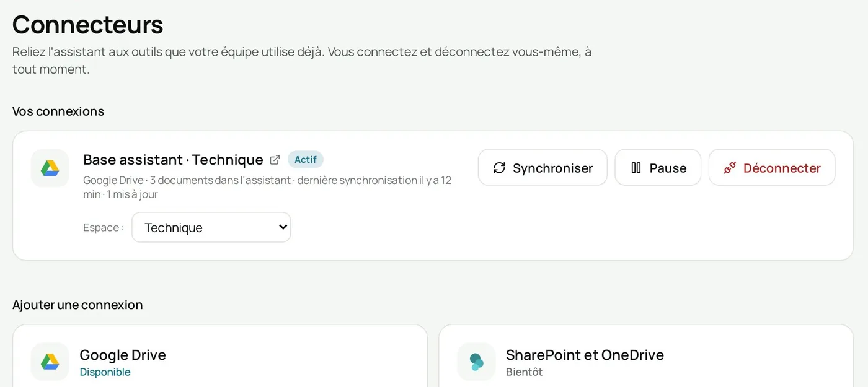
Task: Click the Disponible status text
Action: [105, 372]
